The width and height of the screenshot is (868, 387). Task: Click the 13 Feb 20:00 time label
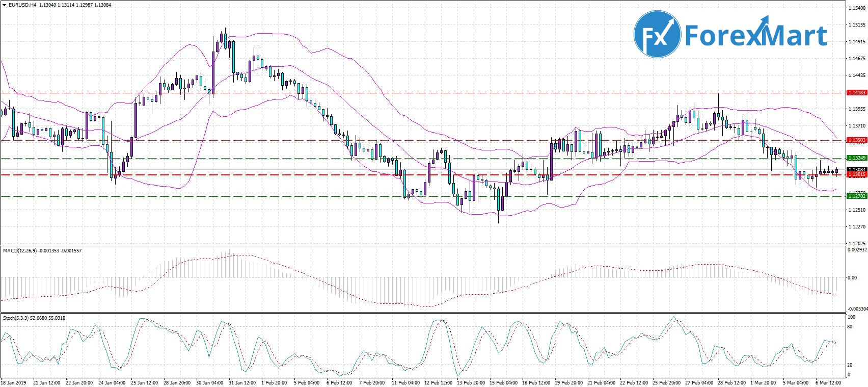click(471, 382)
